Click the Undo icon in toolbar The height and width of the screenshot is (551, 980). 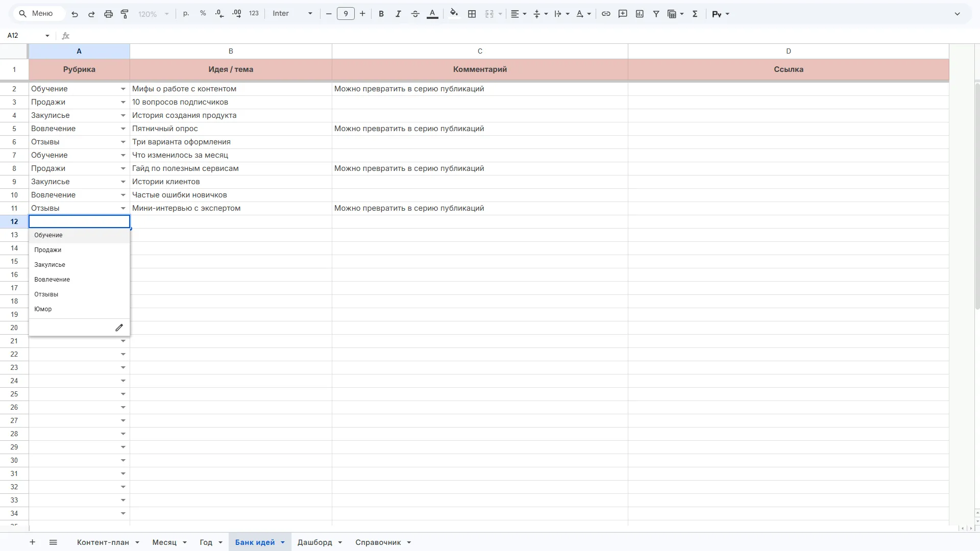pos(75,14)
